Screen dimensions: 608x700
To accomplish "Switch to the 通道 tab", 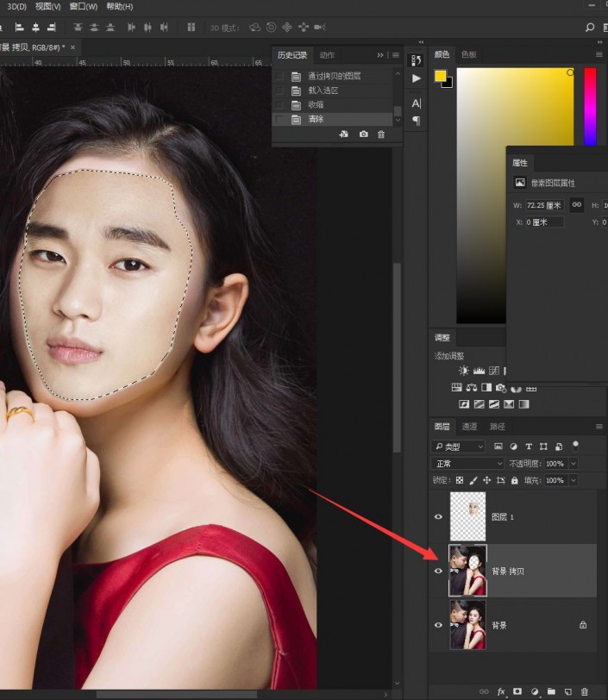I will (x=469, y=427).
